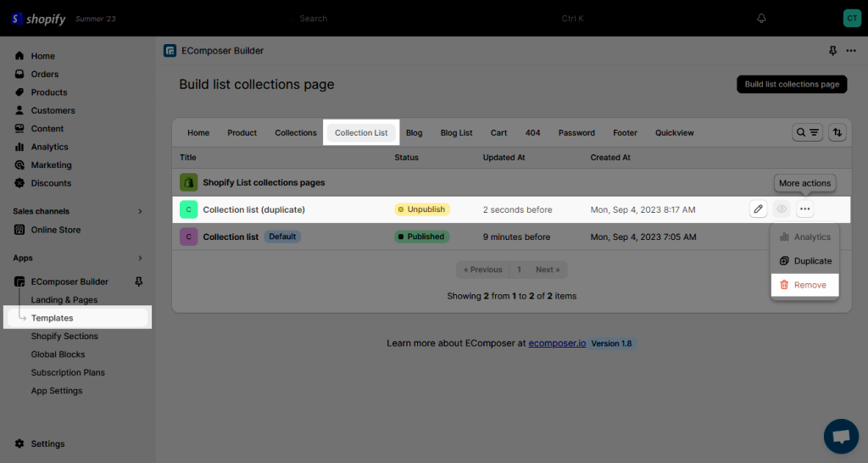Click the Discounts badge icon
Image resolution: width=868 pixels, height=463 pixels.
point(19,183)
